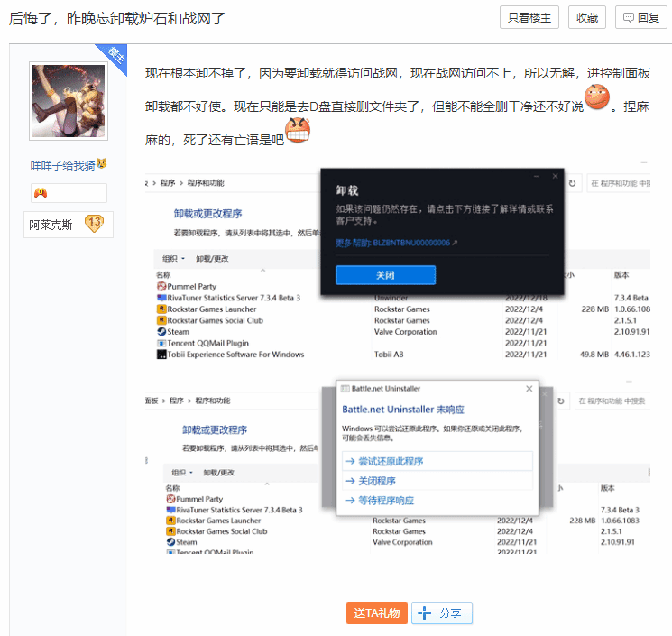
Task: Click the 程序和功能 breadcrumb in the second screenshot
Action: pyautogui.click(x=213, y=401)
